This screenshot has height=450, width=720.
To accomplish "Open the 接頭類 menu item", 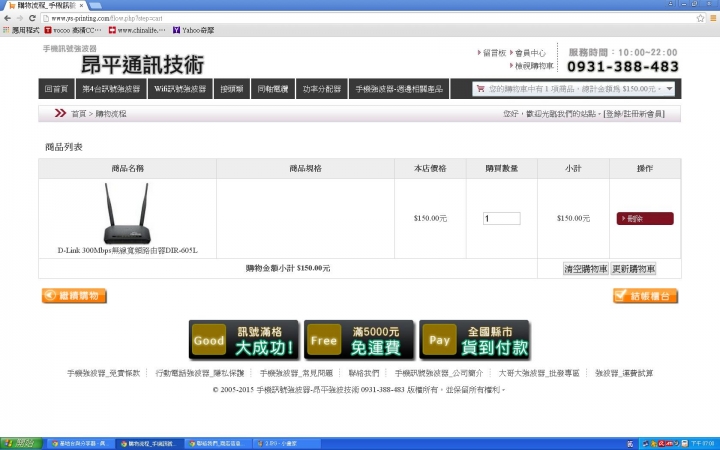I will pyautogui.click(x=231, y=89).
